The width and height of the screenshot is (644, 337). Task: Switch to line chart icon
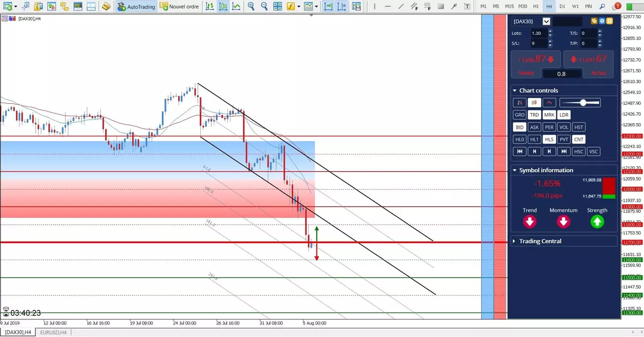(x=236, y=7)
